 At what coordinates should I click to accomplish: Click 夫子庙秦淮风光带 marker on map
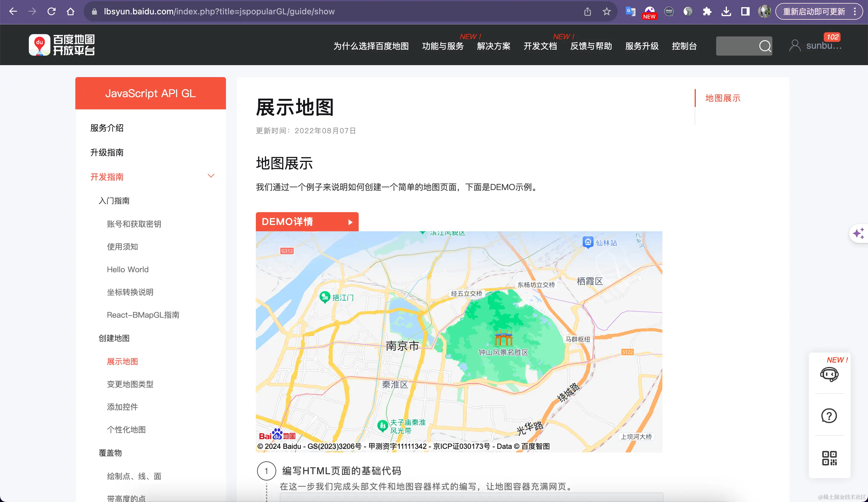click(x=383, y=426)
